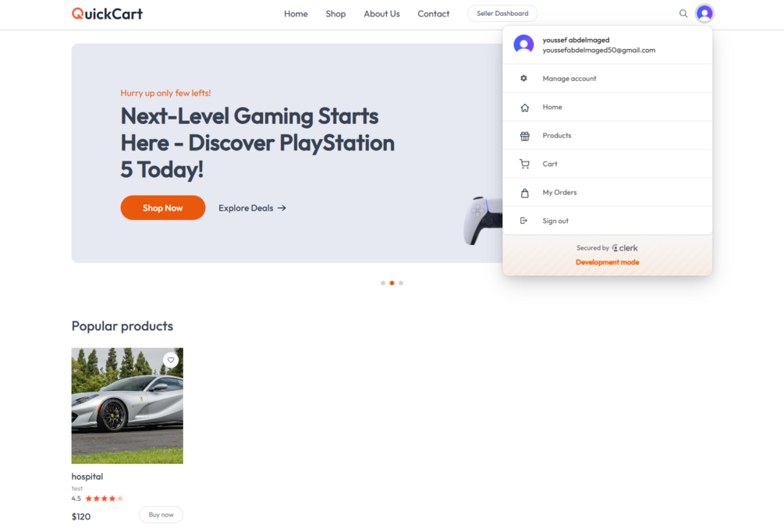The height and width of the screenshot is (532, 784).
Task: Click the Clerk logo in popup footer
Action: [x=625, y=248]
